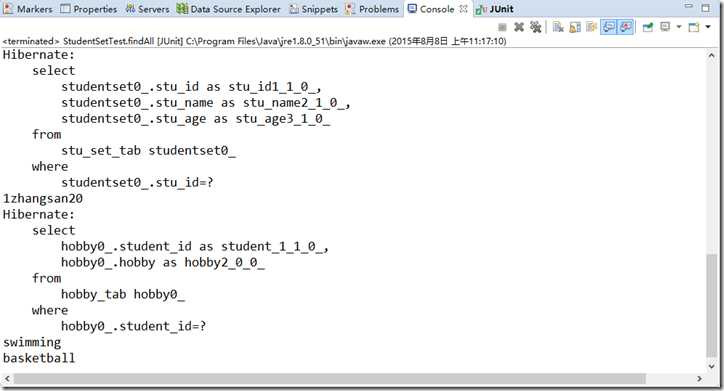Click the horizontal scrollbar right arrow

pyautogui.click(x=700, y=379)
